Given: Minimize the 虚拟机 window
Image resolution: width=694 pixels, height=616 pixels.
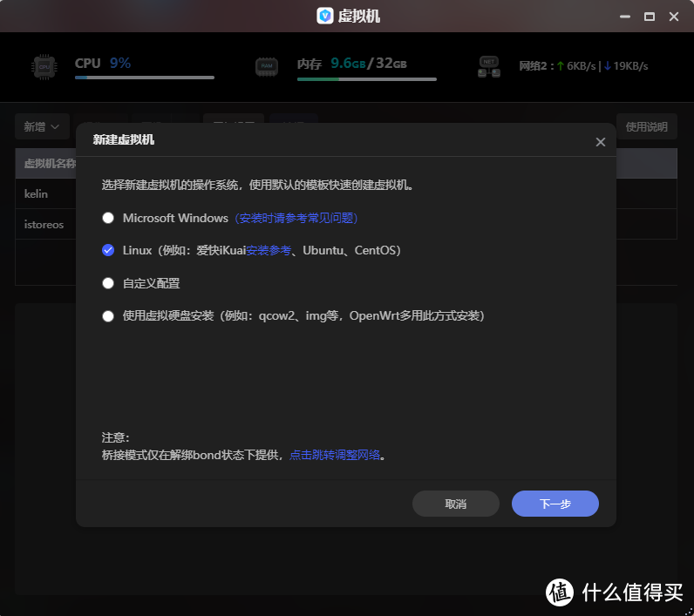Looking at the screenshot, I should tap(625, 17).
